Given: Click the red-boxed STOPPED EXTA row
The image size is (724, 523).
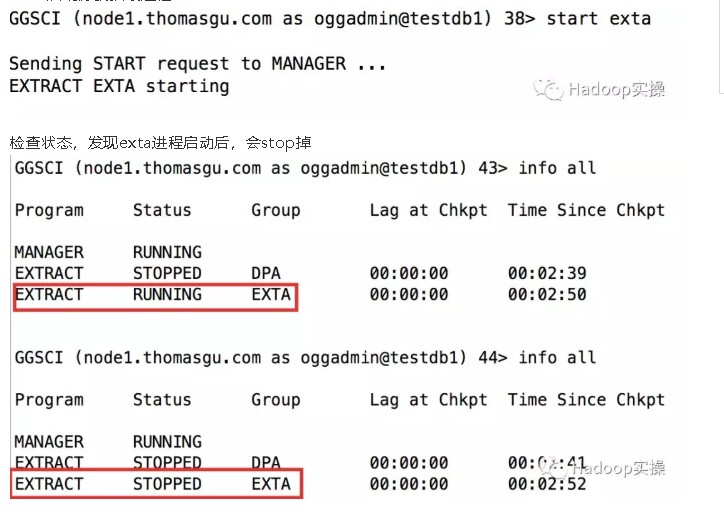Looking at the screenshot, I should click(x=155, y=484).
